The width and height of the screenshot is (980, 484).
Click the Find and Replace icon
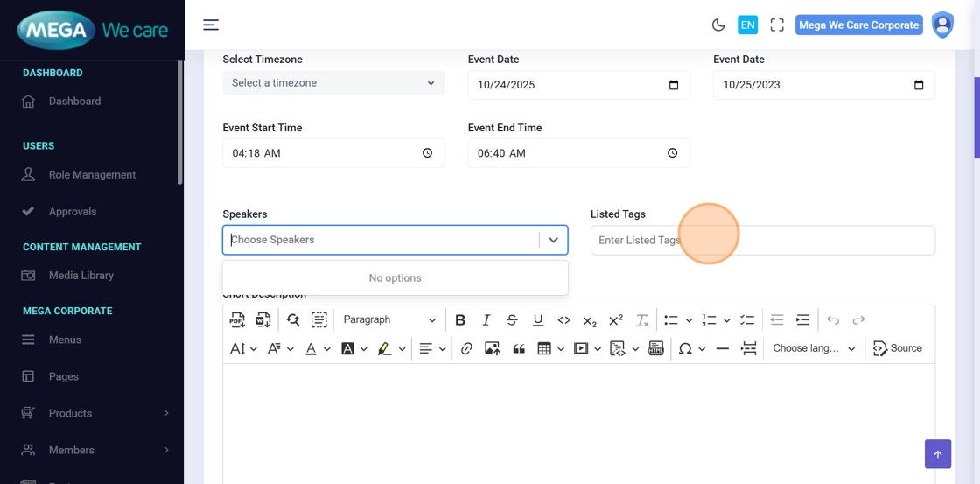tap(293, 320)
